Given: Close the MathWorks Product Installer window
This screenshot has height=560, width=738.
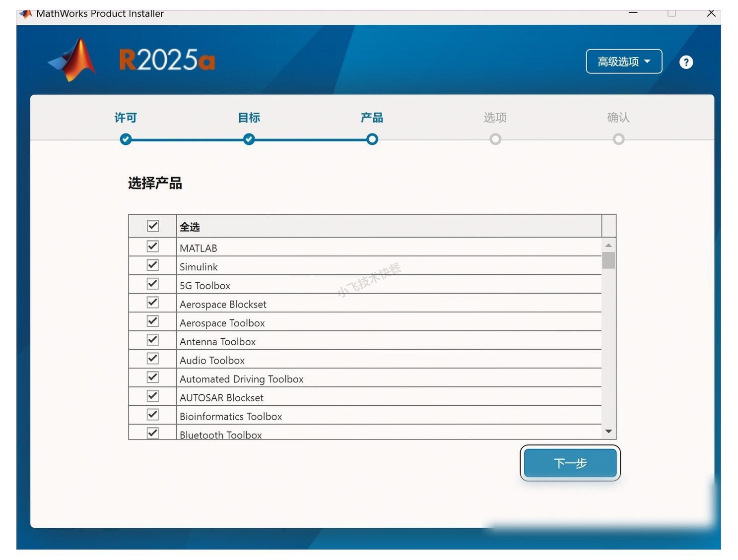Looking at the screenshot, I should pos(711,13).
